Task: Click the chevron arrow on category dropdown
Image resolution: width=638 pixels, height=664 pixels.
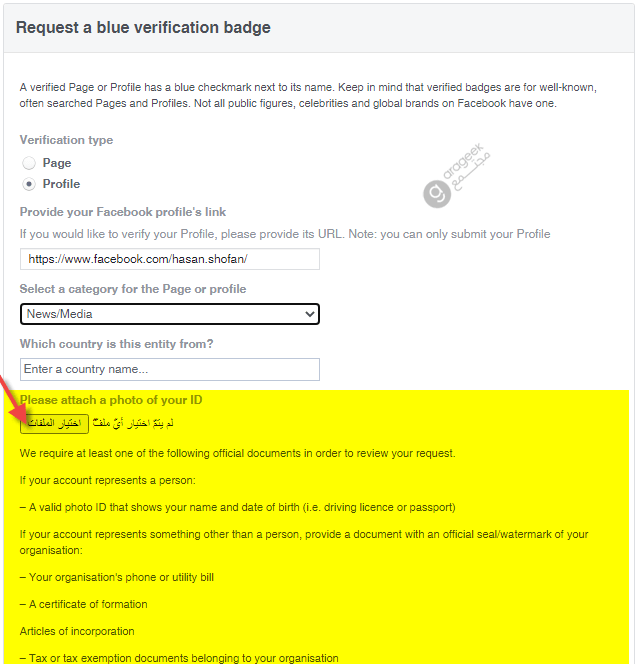Action: [310, 314]
